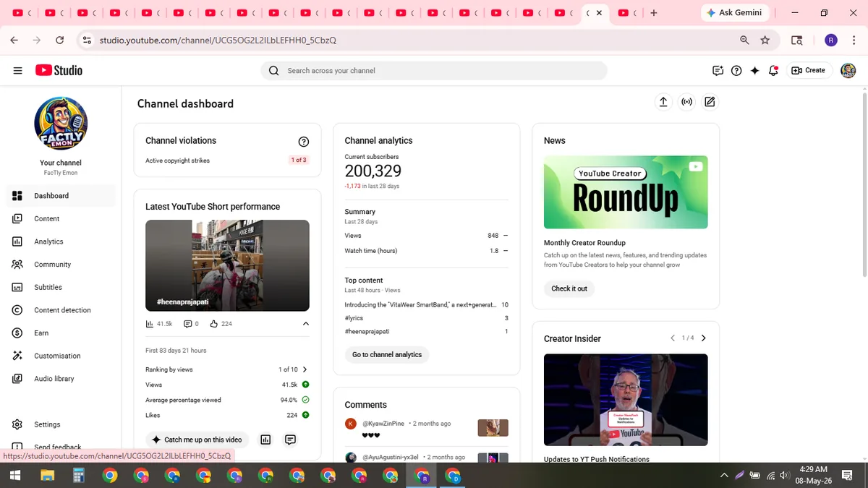Click Go to channel analytics

pos(387,354)
